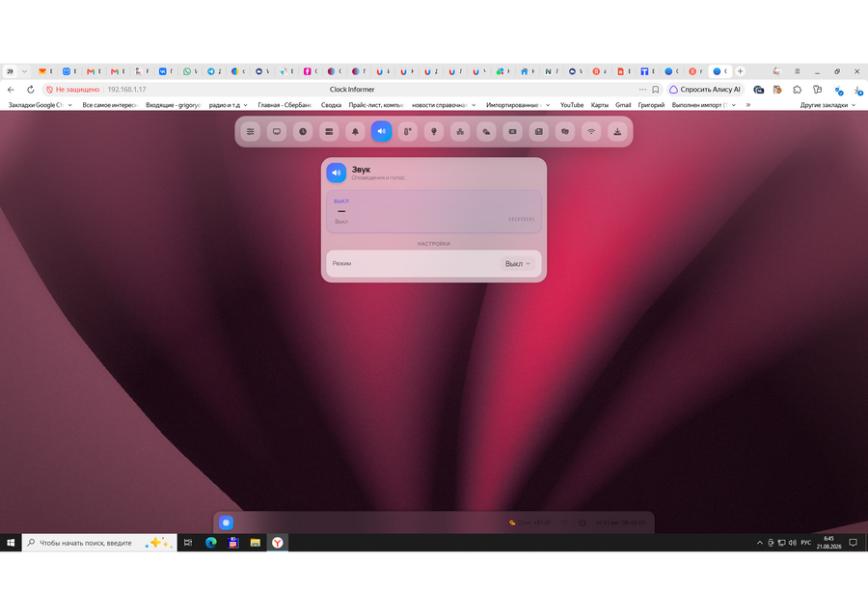Open the download update icon
868x615 pixels.
(x=617, y=132)
